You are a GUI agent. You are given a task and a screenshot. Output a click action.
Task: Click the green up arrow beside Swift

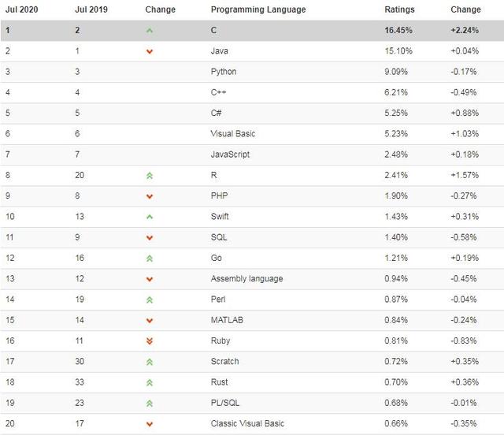click(150, 217)
